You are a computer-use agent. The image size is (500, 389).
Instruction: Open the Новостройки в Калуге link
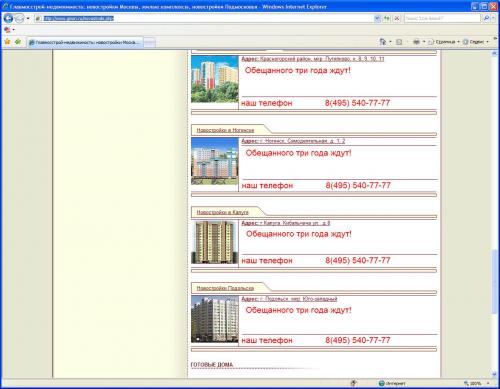click(222, 212)
